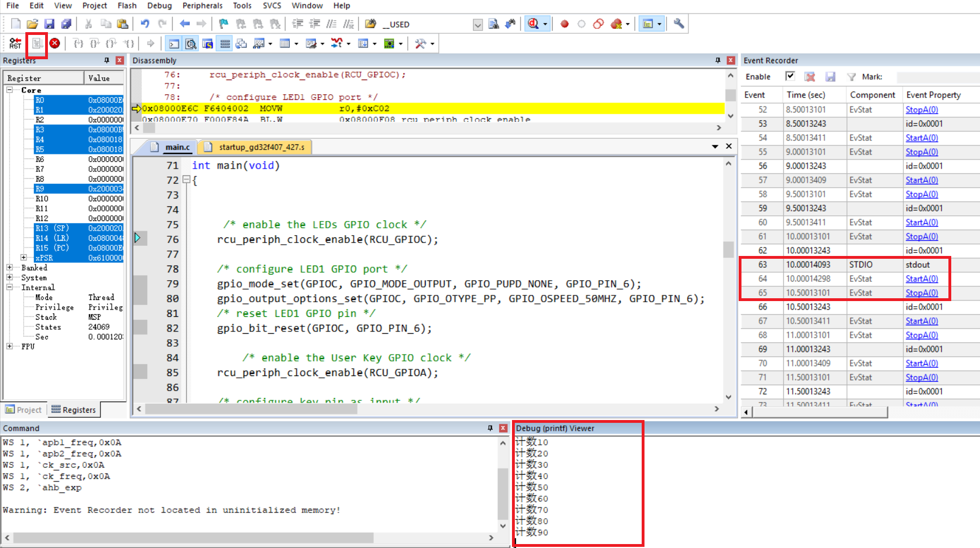Open the Serial windows icon
This screenshot has width=980, height=548.
coord(311,43)
